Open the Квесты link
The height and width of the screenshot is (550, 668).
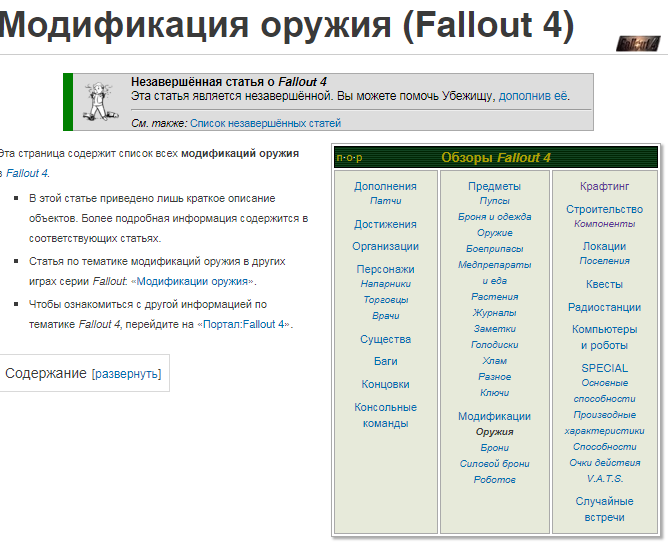[604, 284]
